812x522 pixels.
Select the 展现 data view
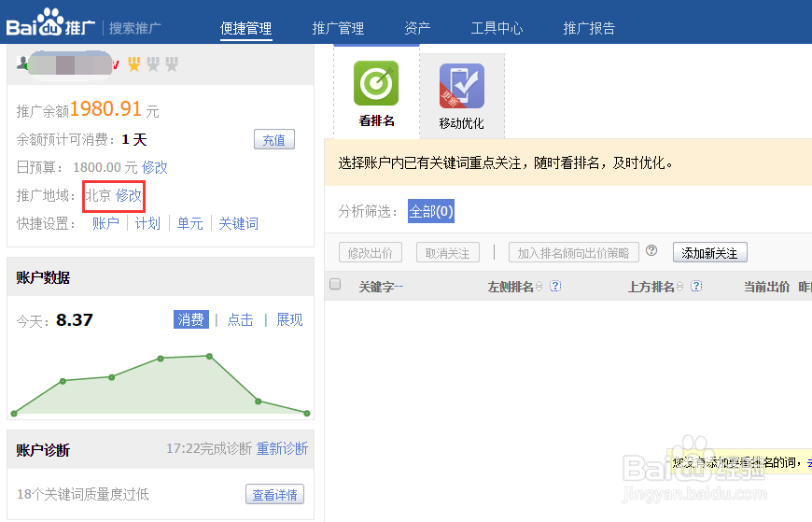coord(289,320)
